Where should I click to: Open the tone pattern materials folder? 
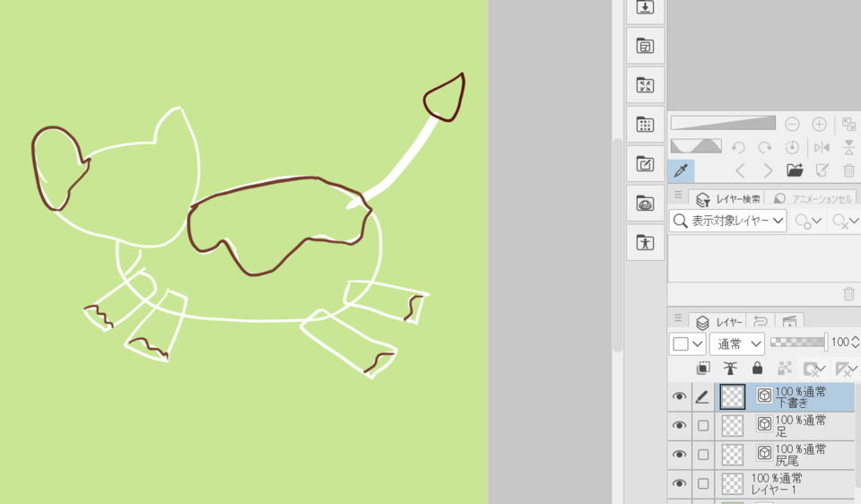(645, 125)
